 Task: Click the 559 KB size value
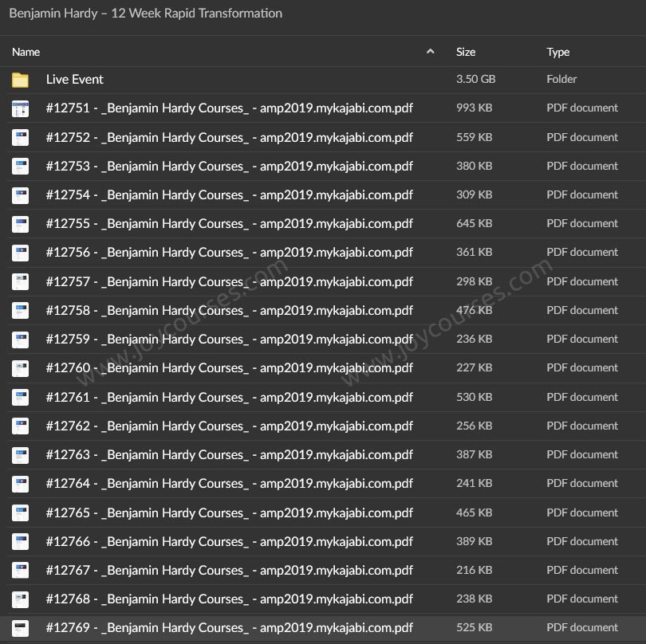click(x=475, y=138)
